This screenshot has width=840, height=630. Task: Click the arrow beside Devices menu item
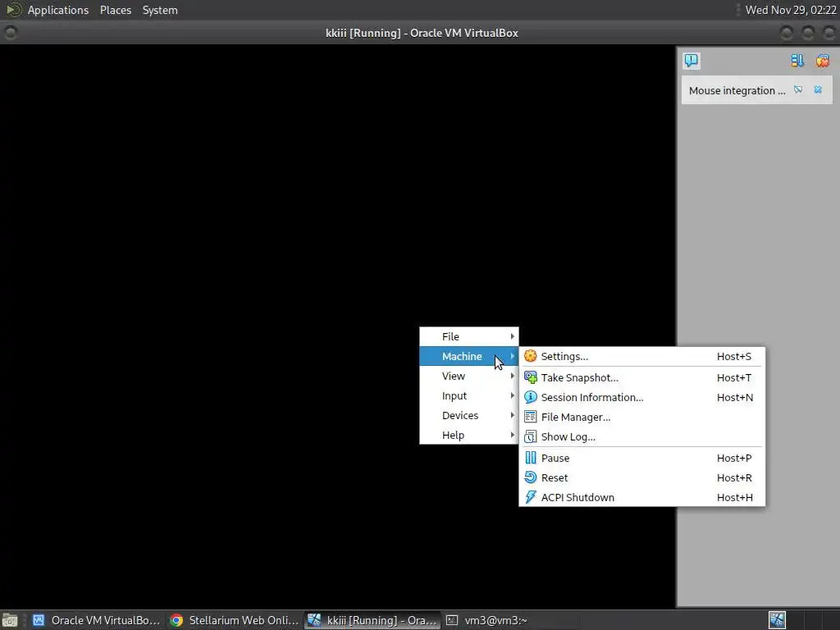tap(512, 416)
